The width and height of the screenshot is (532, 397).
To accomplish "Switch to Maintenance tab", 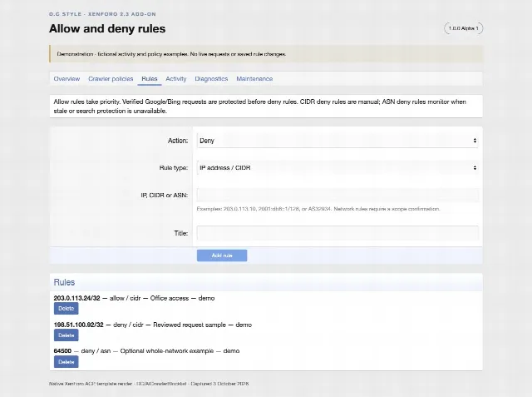I will point(254,79).
